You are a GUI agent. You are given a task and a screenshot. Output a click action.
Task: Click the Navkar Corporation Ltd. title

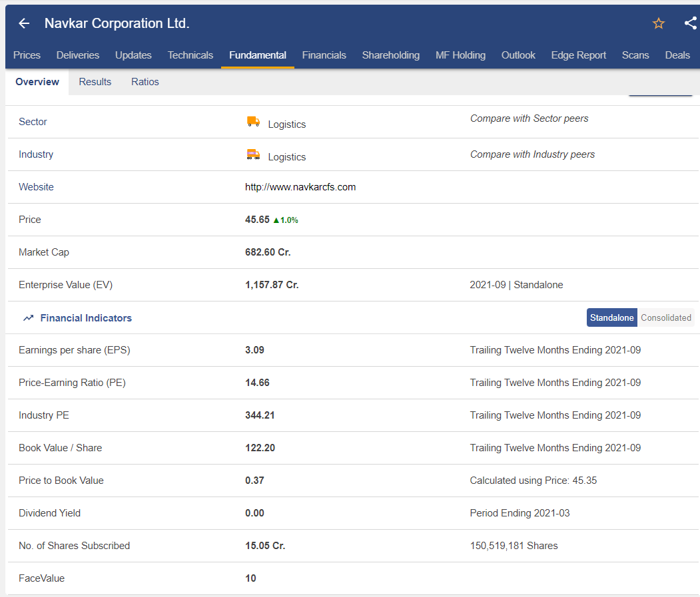coord(117,23)
